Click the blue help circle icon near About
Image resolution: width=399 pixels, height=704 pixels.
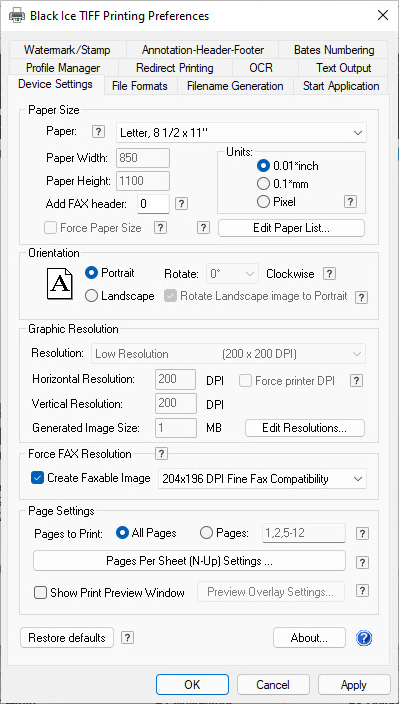pos(364,638)
